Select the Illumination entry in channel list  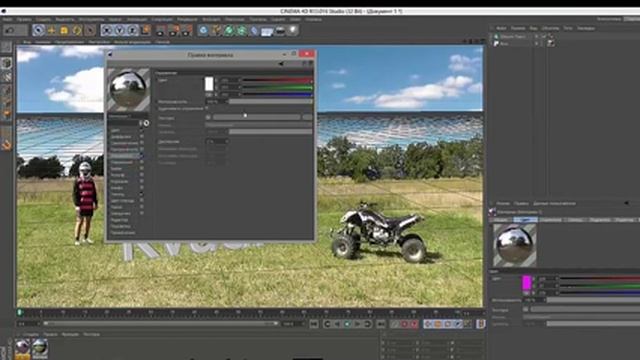[120, 226]
